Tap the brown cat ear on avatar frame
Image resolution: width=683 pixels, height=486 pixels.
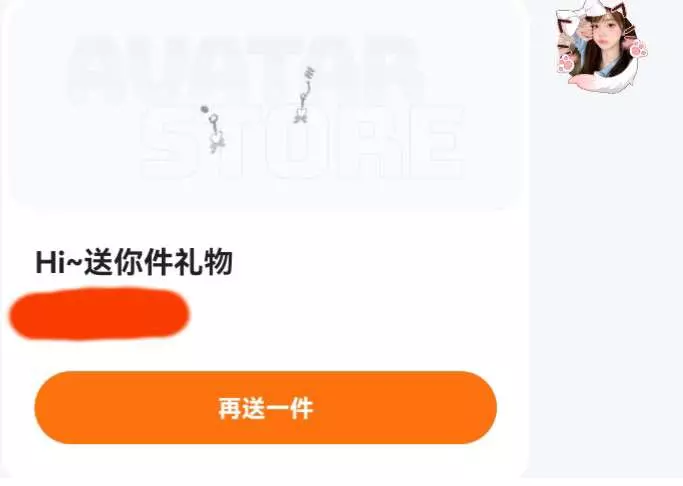point(624,20)
